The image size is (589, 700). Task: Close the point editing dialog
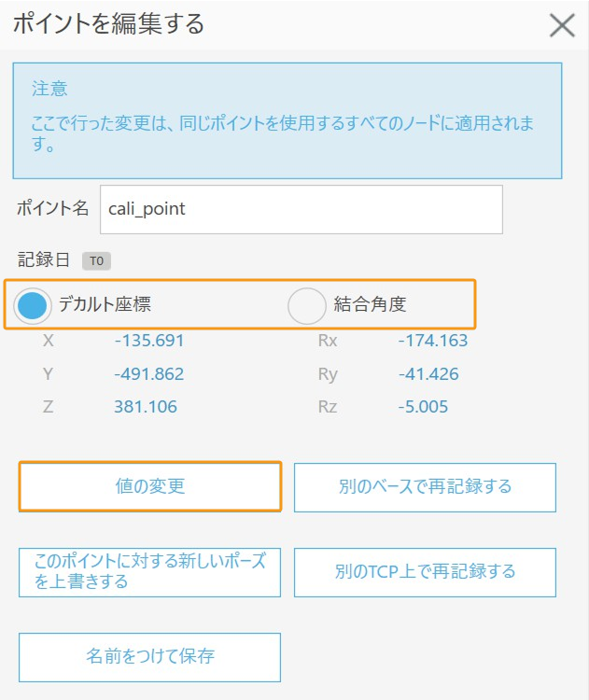(x=561, y=25)
